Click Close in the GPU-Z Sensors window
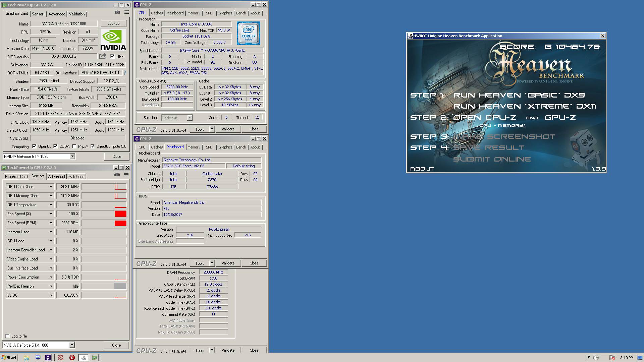This screenshot has width=644, height=362. click(116, 345)
